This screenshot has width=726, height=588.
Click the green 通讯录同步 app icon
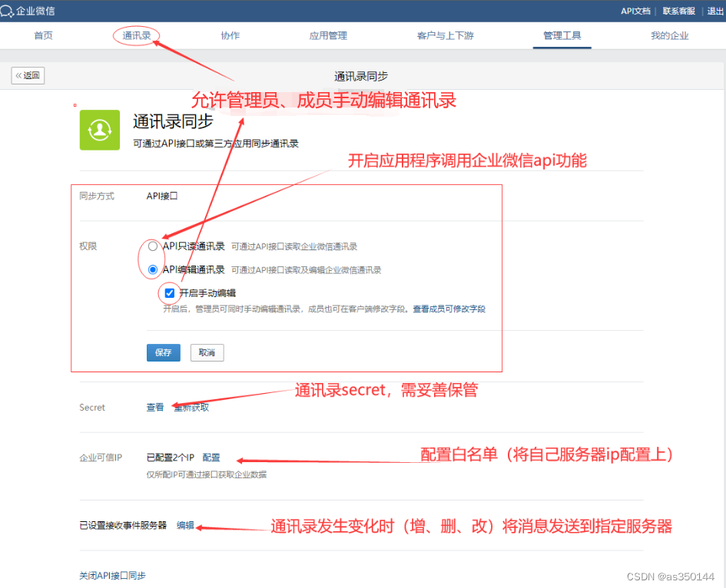tap(100, 130)
